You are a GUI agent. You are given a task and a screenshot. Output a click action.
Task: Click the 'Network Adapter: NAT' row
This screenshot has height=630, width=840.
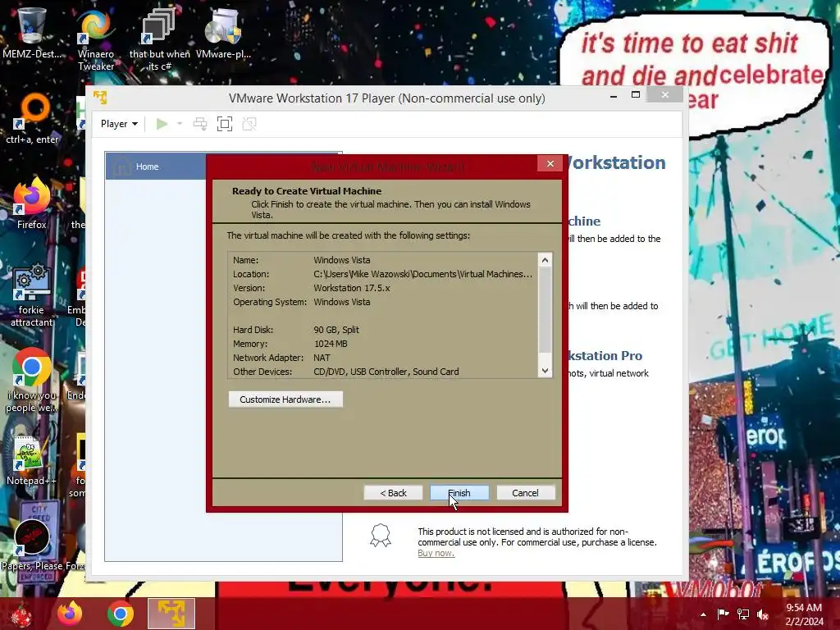coord(382,358)
